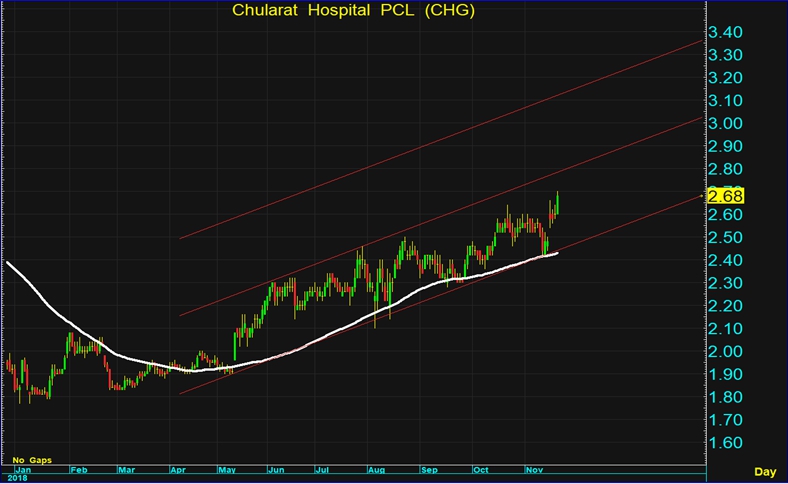The image size is (788, 484).
Task: Select the highlighted 2.68 current price label
Action: (x=725, y=196)
